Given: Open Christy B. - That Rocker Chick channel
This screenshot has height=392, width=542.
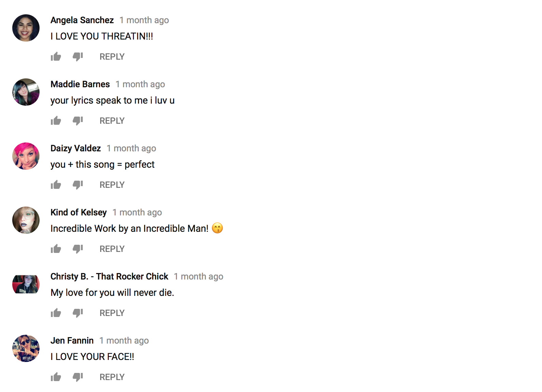Looking at the screenshot, I should coord(109,276).
